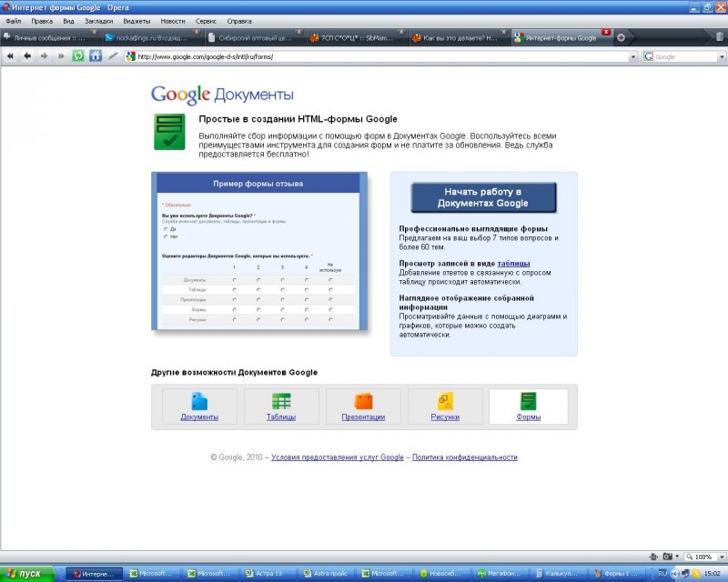Select Не использую for Рисунки in the sample form
This screenshot has width=728, height=582.
(x=330, y=319)
